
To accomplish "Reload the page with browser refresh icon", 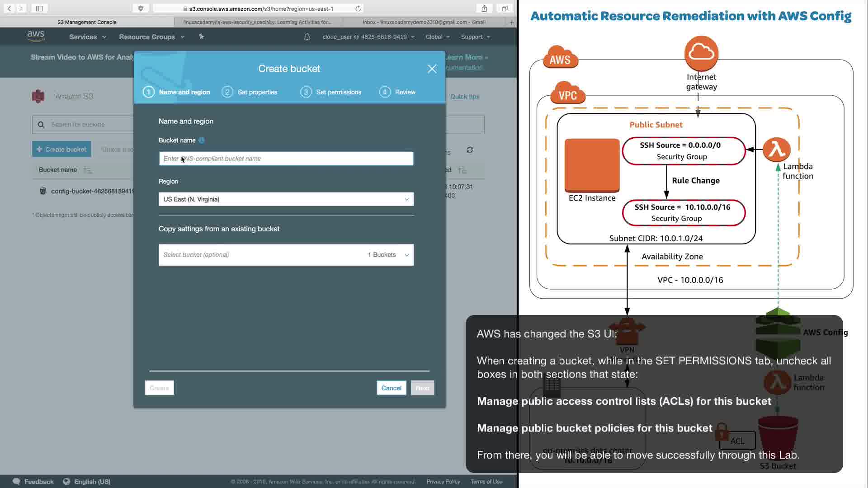I will (358, 9).
